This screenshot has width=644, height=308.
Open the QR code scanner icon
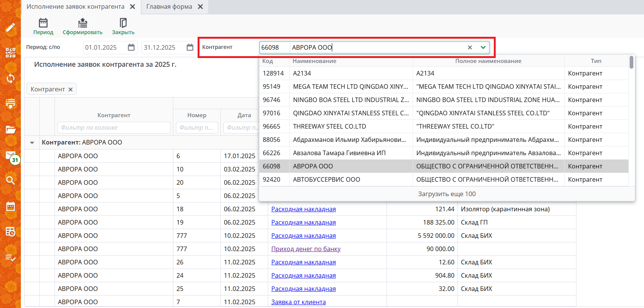pyautogui.click(x=10, y=53)
